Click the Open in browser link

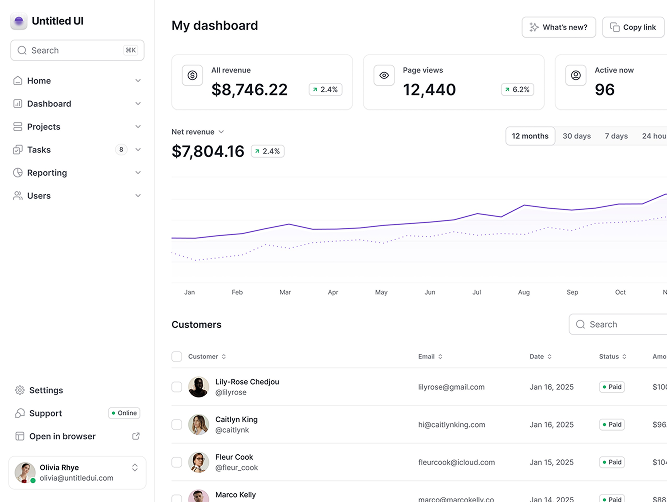click(x=77, y=436)
